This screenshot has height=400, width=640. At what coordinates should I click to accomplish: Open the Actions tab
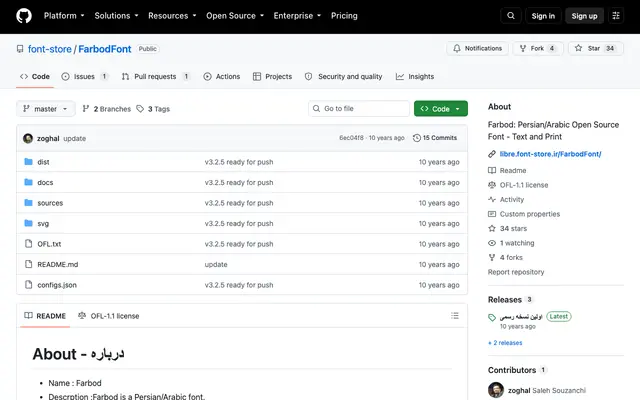click(222, 77)
